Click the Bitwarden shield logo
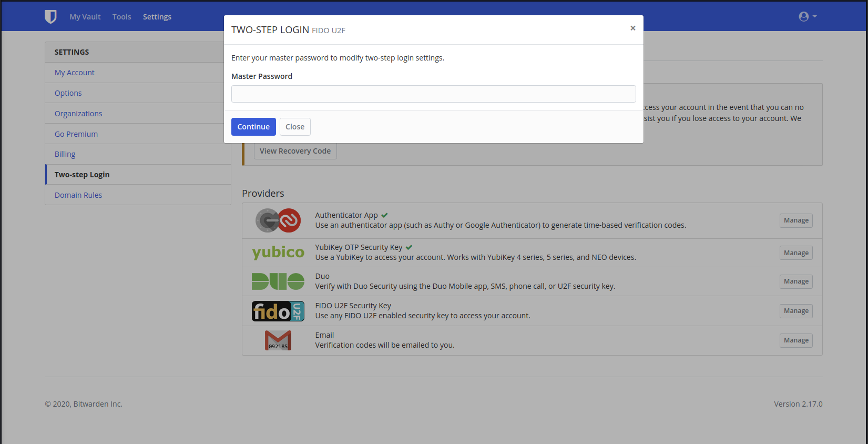The height and width of the screenshot is (444, 868). click(50, 17)
